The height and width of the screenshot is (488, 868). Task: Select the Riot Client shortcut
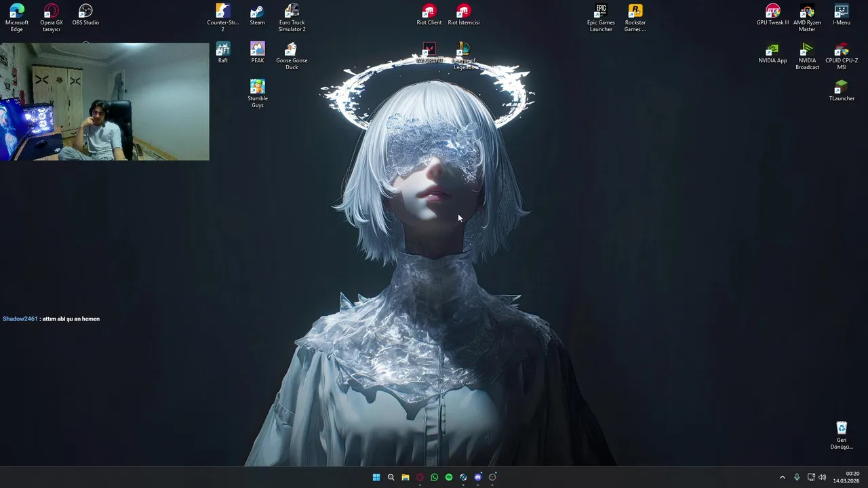429,15
